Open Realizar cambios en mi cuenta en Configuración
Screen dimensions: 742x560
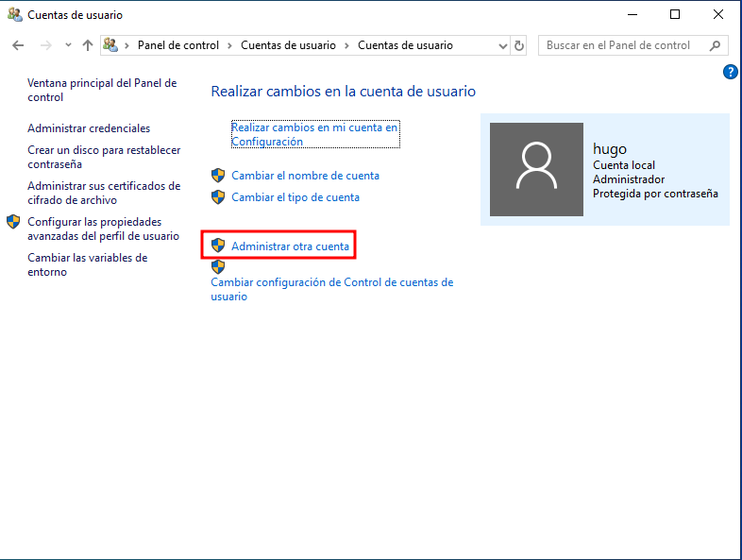click(x=314, y=134)
